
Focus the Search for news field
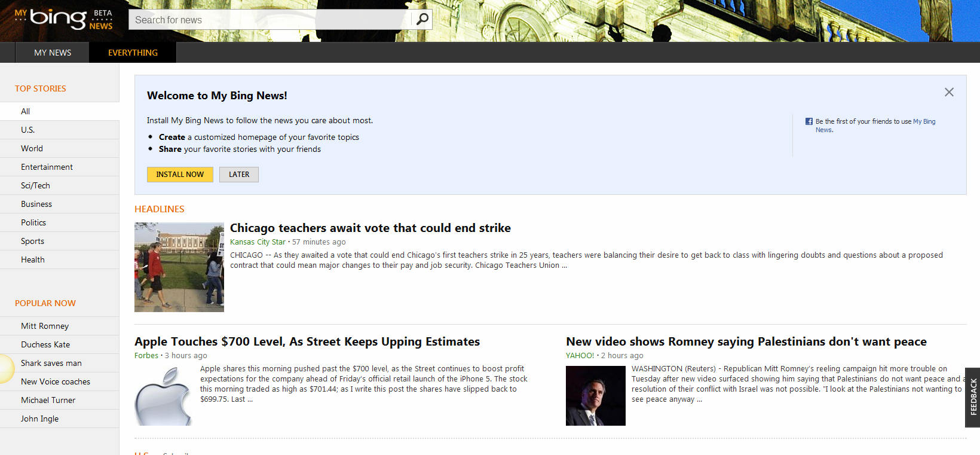point(270,20)
